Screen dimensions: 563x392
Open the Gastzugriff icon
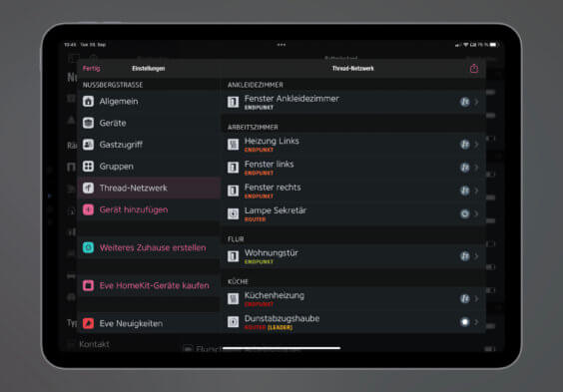pos(88,145)
